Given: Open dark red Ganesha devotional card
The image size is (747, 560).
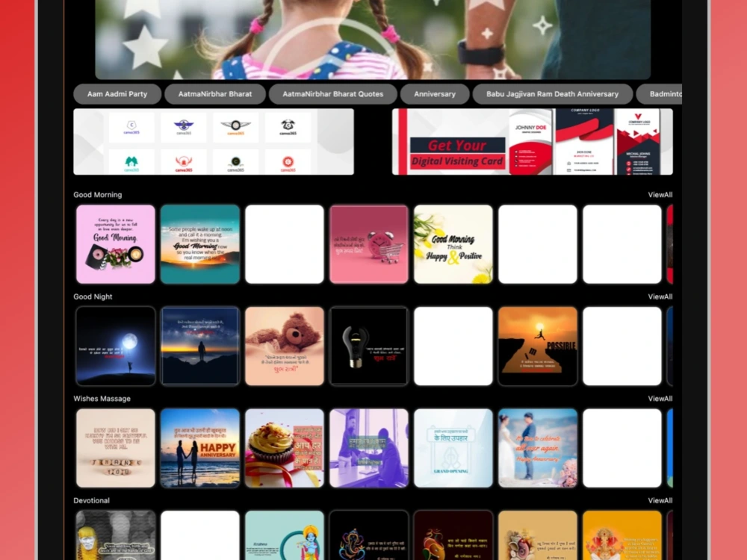Looking at the screenshot, I should coord(453,535).
